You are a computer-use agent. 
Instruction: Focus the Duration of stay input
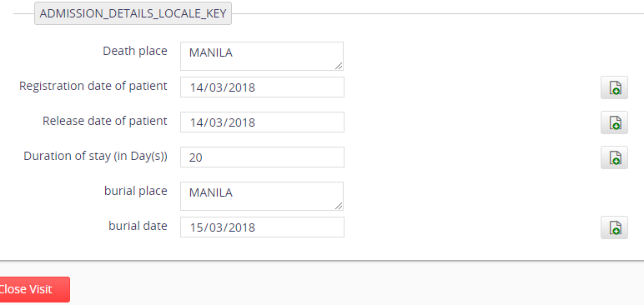(x=262, y=157)
